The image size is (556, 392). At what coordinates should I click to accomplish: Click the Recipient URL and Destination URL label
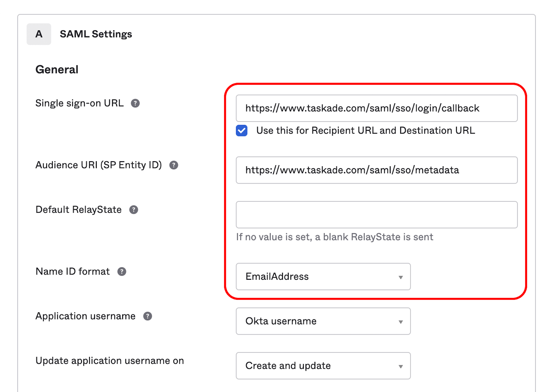[365, 131]
